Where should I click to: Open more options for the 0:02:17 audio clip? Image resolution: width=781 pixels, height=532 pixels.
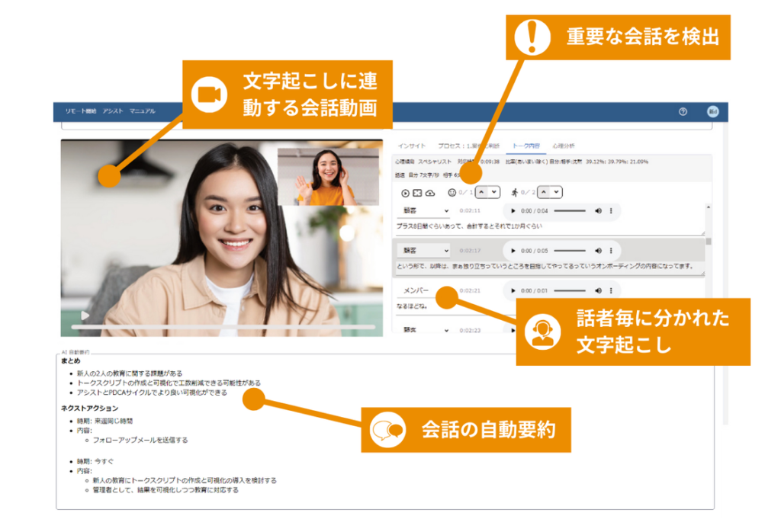(611, 250)
